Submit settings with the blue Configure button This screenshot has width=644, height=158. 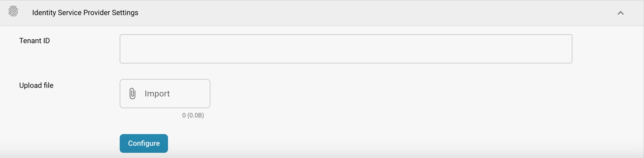144,143
